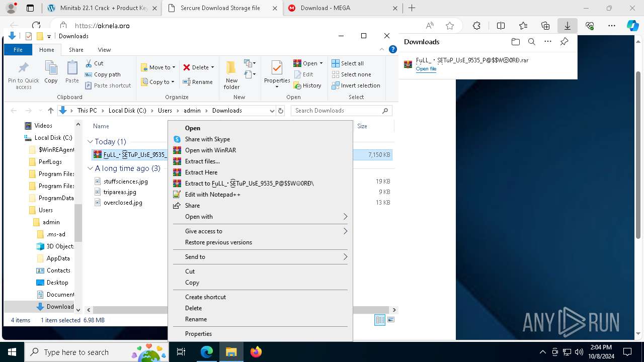Expand address bar history dropdown
This screenshot has width=644, height=362.
pyautogui.click(x=272, y=111)
